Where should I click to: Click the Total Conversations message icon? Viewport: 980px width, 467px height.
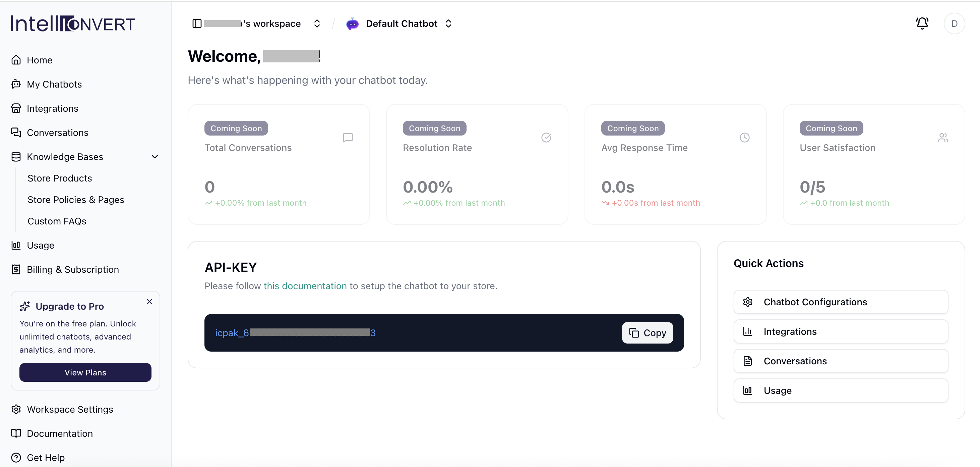click(348, 138)
